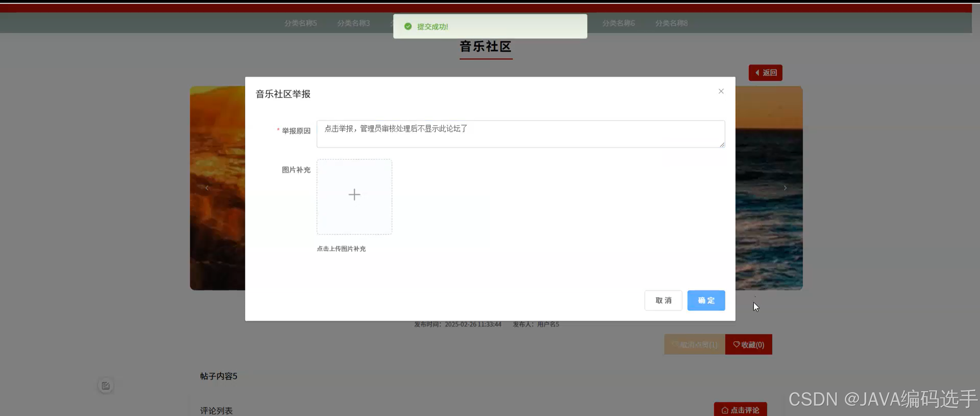
Task: Confirm the report with the 确定 button
Action: (x=706, y=300)
